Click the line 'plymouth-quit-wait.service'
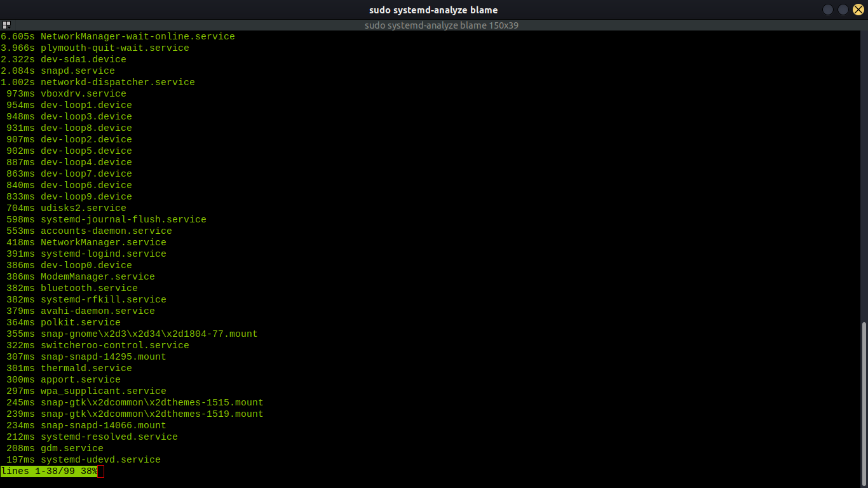This screenshot has width=868, height=488. point(115,48)
